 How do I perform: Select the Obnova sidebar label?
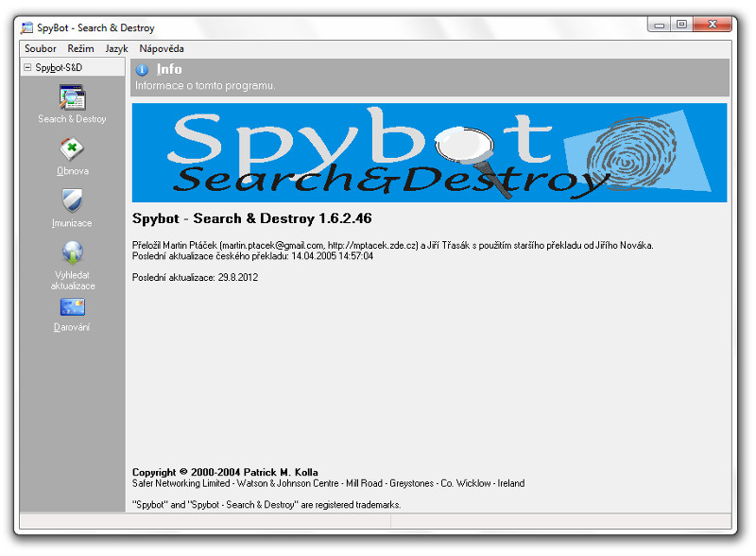pyautogui.click(x=73, y=171)
